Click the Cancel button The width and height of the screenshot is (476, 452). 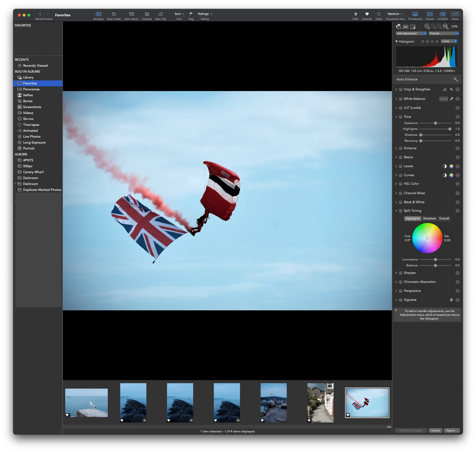[435, 430]
